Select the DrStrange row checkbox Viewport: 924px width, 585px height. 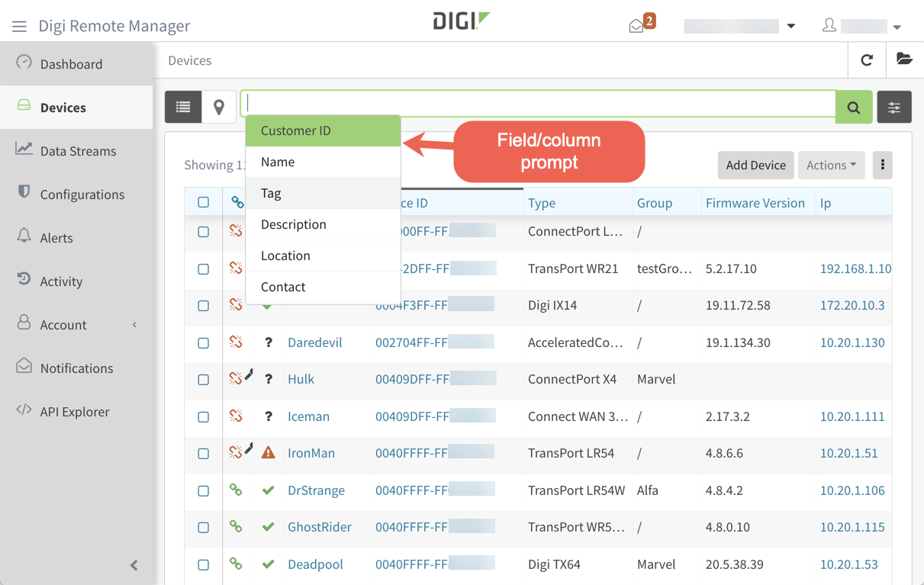pyautogui.click(x=204, y=490)
